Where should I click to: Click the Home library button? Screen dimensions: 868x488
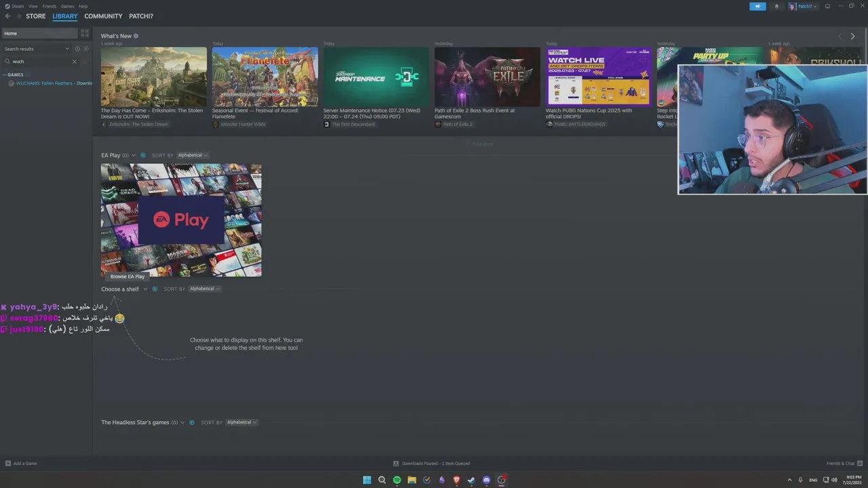(40, 33)
